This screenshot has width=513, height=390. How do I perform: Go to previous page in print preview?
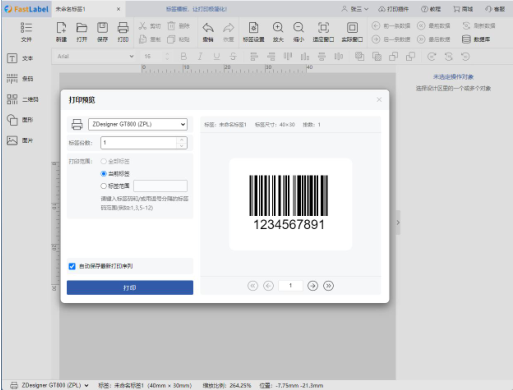pyautogui.click(x=268, y=286)
